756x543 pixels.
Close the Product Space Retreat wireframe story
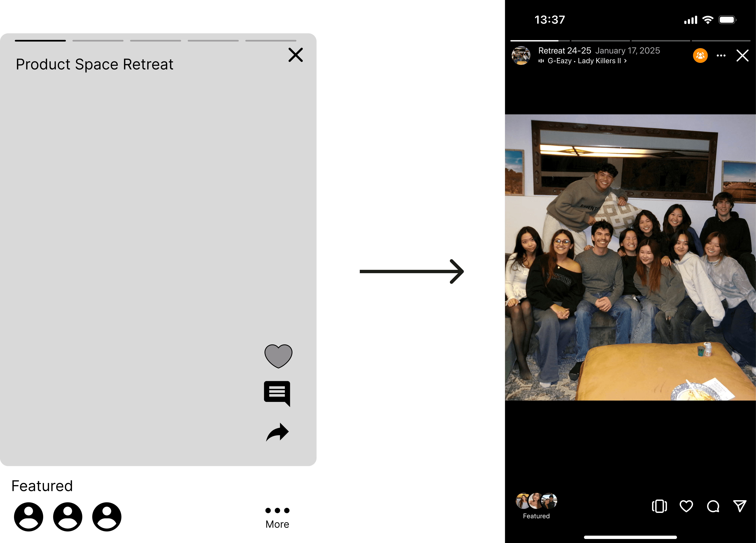click(x=295, y=55)
